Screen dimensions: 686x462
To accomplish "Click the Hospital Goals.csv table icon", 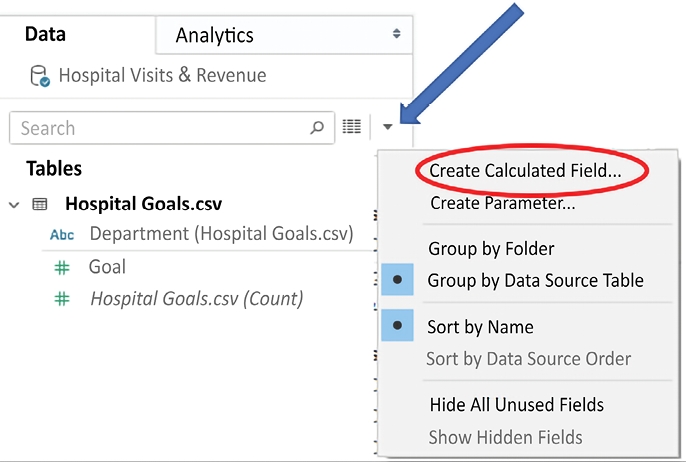I will 40,204.
